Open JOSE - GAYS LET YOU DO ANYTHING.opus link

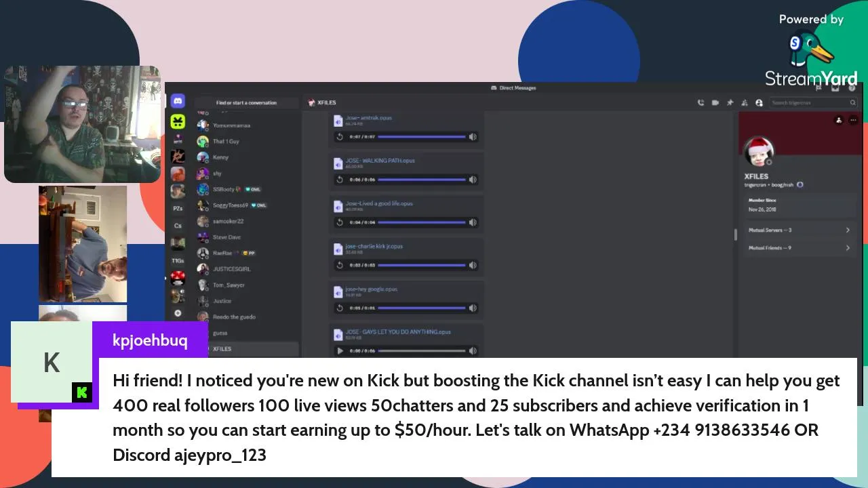pyautogui.click(x=398, y=332)
